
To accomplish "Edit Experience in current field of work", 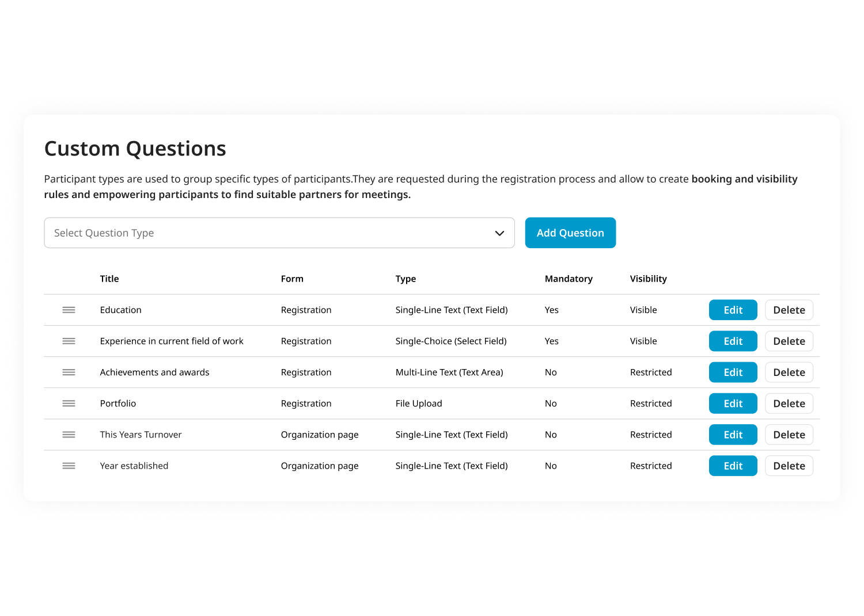I will 733,341.
